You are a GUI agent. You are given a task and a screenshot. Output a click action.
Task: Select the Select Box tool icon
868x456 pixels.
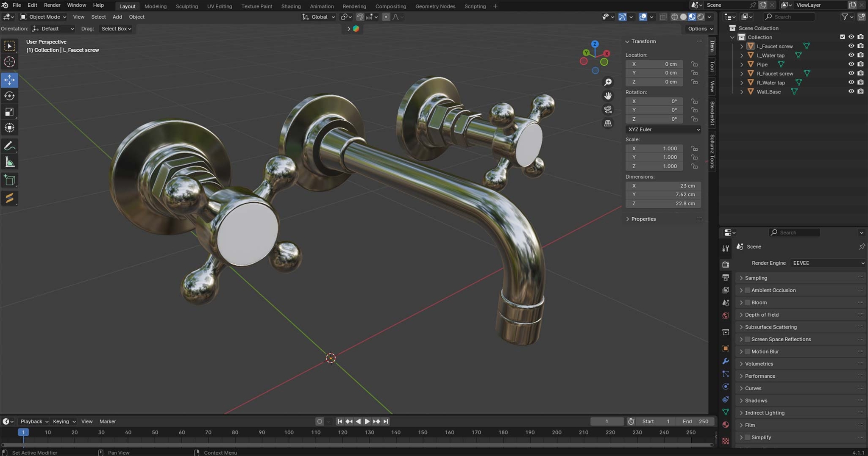click(x=9, y=46)
